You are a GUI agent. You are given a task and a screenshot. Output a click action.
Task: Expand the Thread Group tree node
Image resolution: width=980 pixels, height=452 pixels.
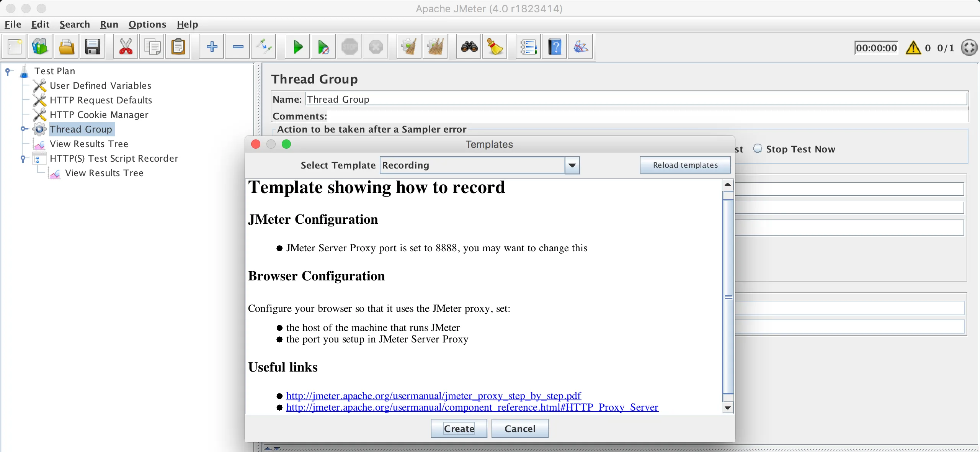click(24, 129)
